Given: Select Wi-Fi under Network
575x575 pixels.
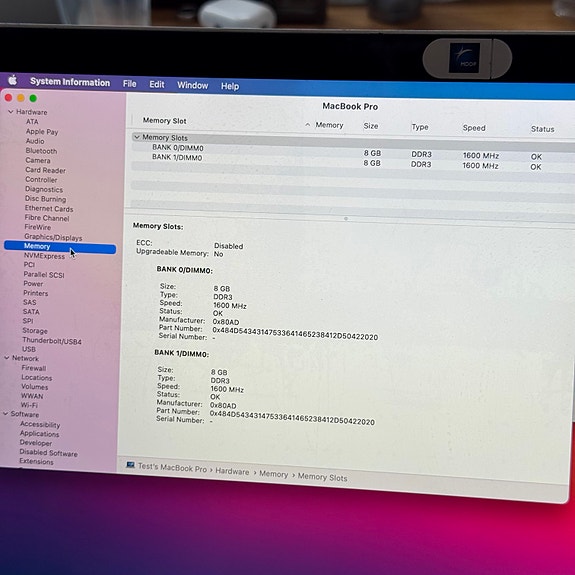Looking at the screenshot, I should (29, 405).
